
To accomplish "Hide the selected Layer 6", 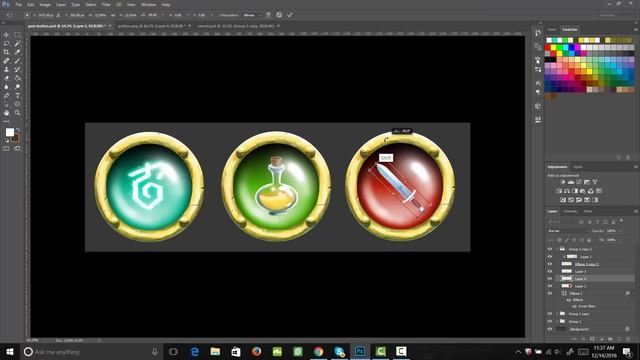I will [x=550, y=279].
